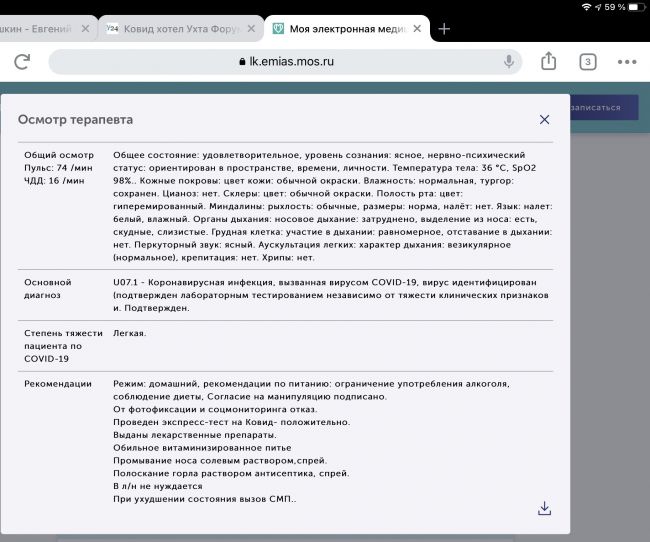This screenshot has height=542, width=650.
Task: Switch to the Евгений tab
Action: [x=48, y=29]
